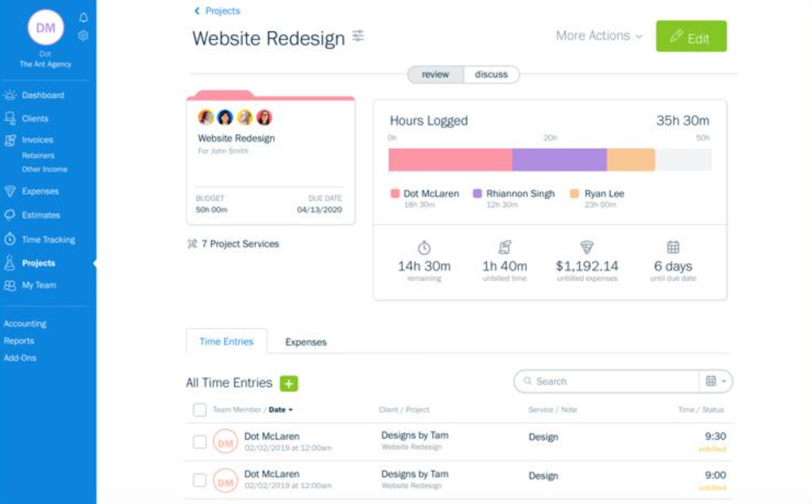Screen dimensions: 812x504
Task: Check the 9:30 Dot McLaren entry
Action: pos(200,442)
